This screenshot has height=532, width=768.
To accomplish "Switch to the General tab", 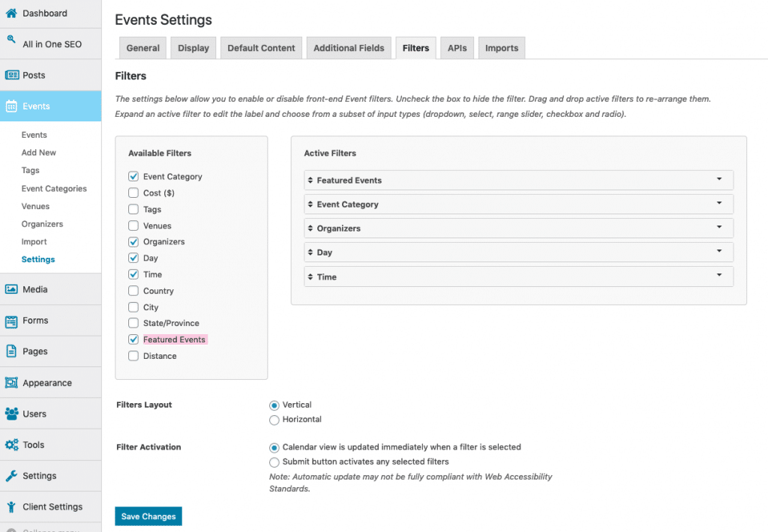I will coord(143,48).
